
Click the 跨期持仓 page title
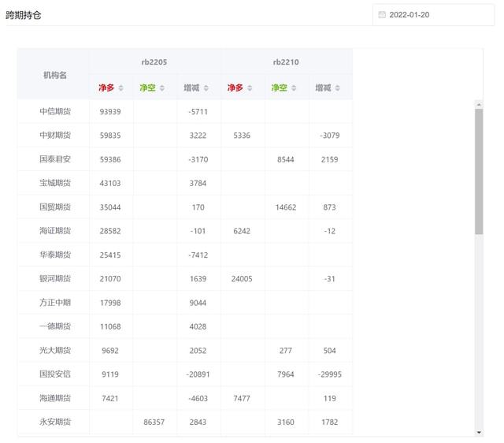(x=24, y=15)
